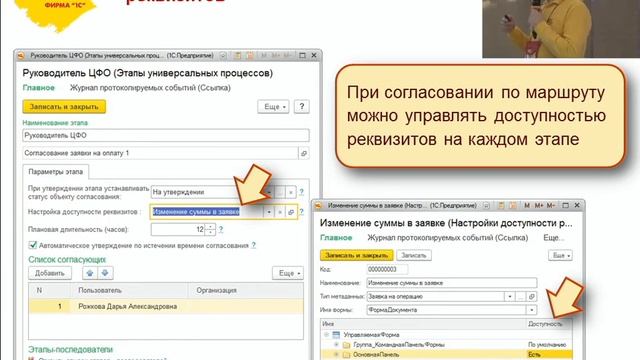Expand 'Тип метаданных' dropdown arrow

(x=509, y=296)
